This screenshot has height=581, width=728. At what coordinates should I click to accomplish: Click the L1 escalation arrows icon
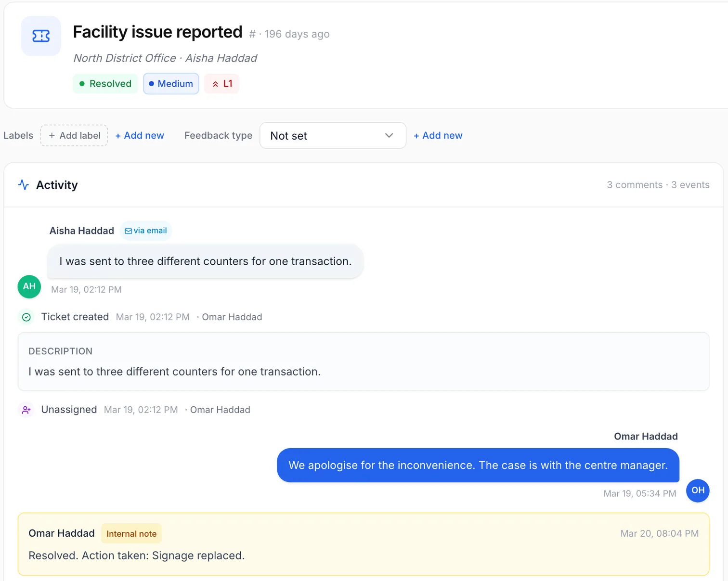point(215,84)
